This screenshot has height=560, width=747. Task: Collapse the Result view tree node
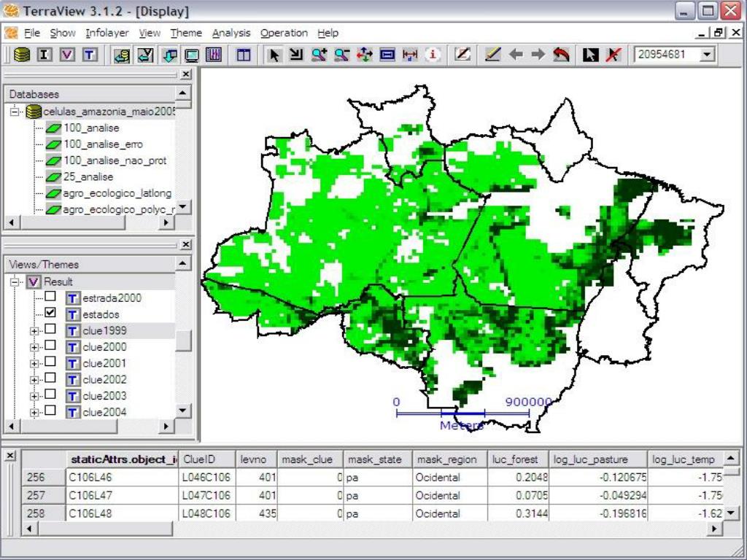point(14,281)
